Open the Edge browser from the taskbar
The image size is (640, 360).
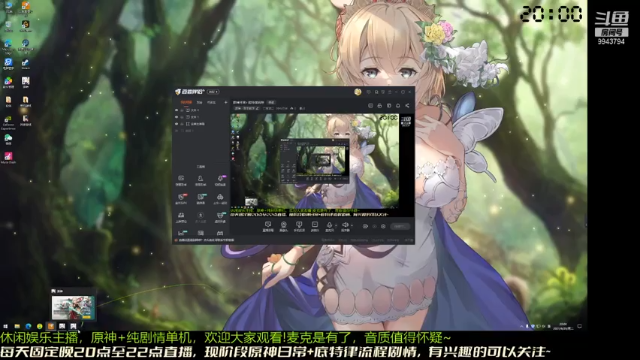click(x=28, y=326)
